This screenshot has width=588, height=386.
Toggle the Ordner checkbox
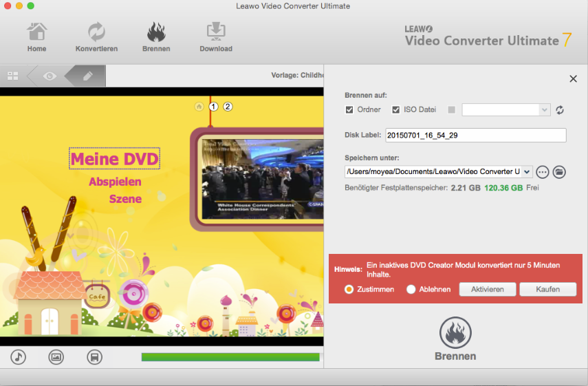pyautogui.click(x=349, y=110)
